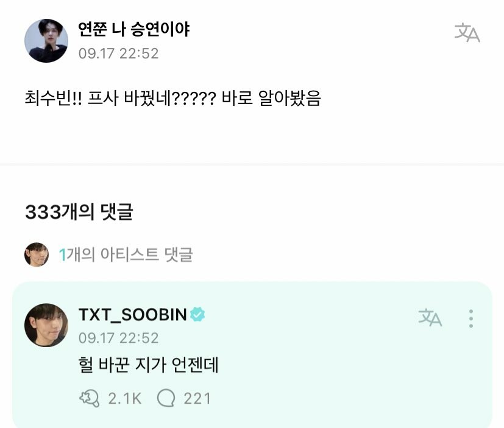Show the 1개의 아티스트 댓글 filter

(126, 254)
